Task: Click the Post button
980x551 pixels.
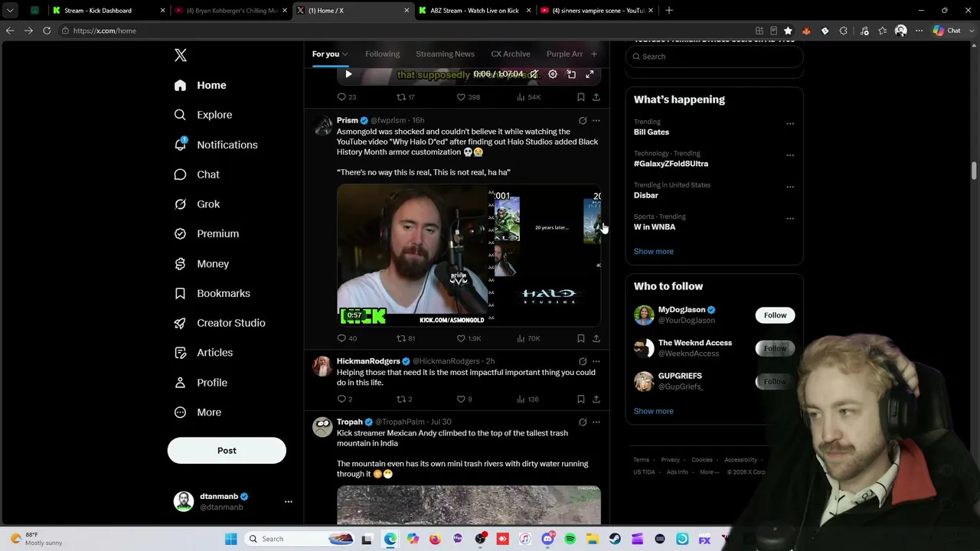Action: 227,451
